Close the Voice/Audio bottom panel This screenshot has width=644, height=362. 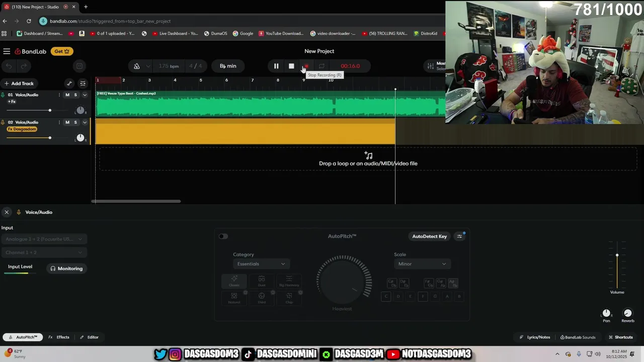pyautogui.click(x=7, y=212)
